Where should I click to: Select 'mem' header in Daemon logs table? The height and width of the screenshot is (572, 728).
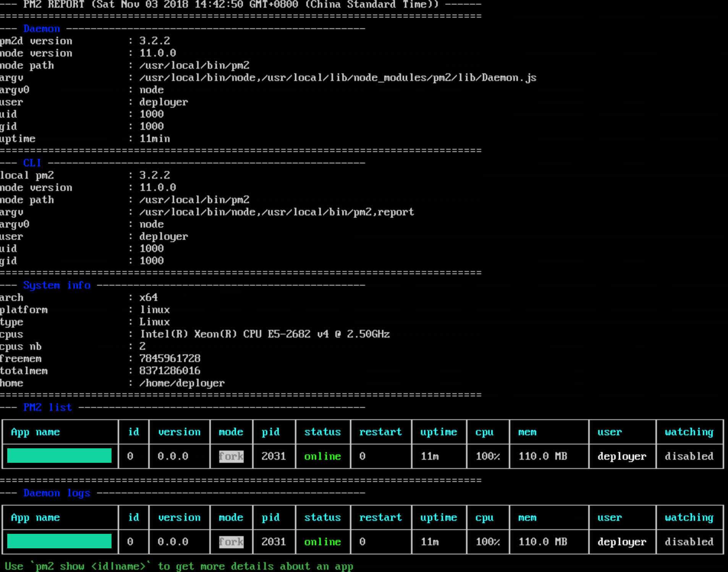click(527, 517)
